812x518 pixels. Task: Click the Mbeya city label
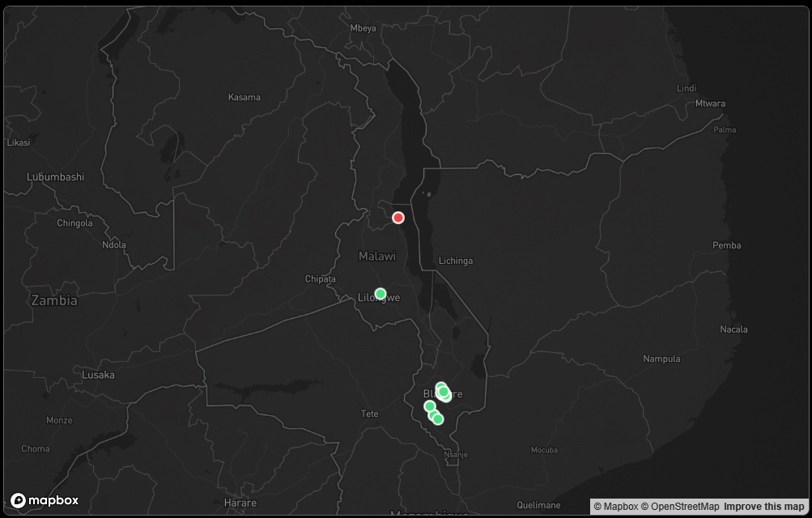click(363, 27)
